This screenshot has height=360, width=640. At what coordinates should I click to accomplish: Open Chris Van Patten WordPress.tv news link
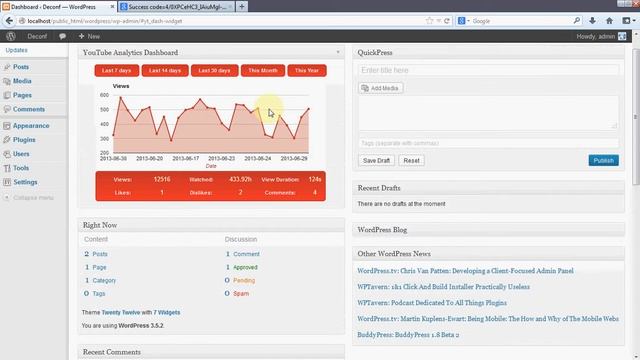[465, 271]
